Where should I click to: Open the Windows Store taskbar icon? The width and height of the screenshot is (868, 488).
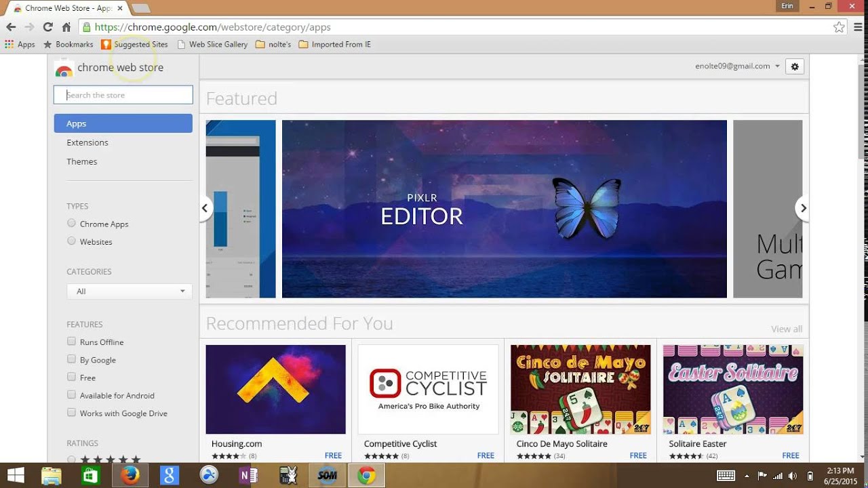coord(90,475)
